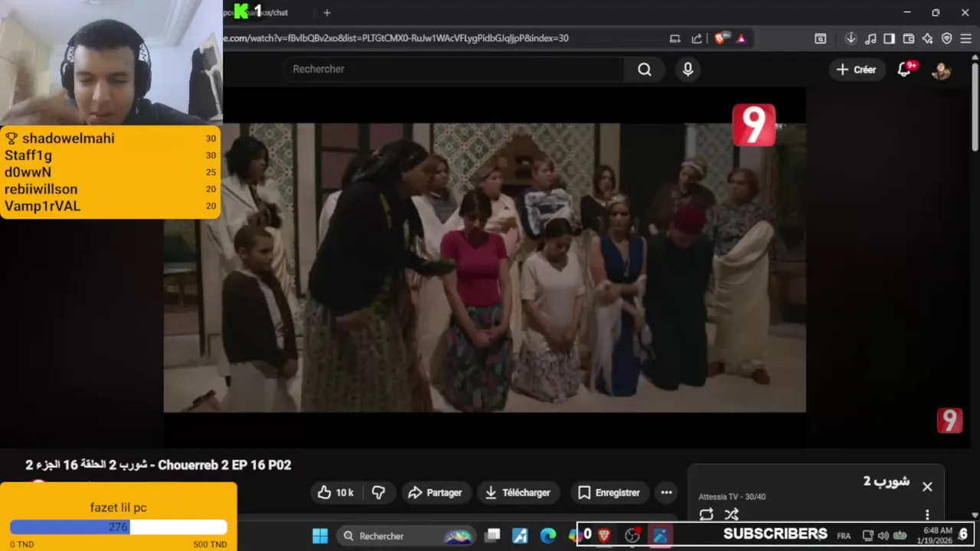Open the YouTube notifications bell
The width and height of the screenshot is (980, 551).
pyautogui.click(x=905, y=70)
